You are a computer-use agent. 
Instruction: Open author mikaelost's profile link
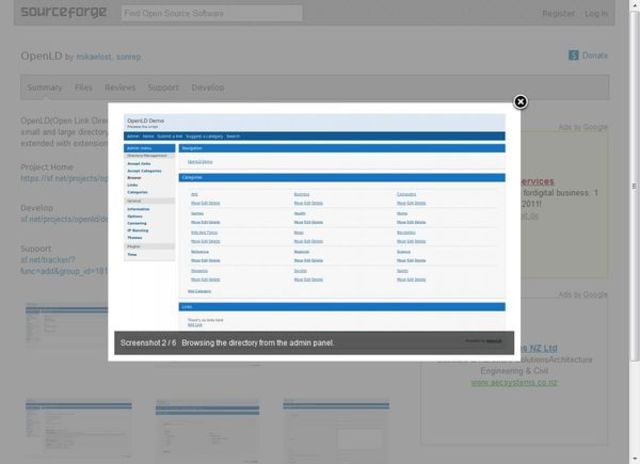[x=94, y=57]
